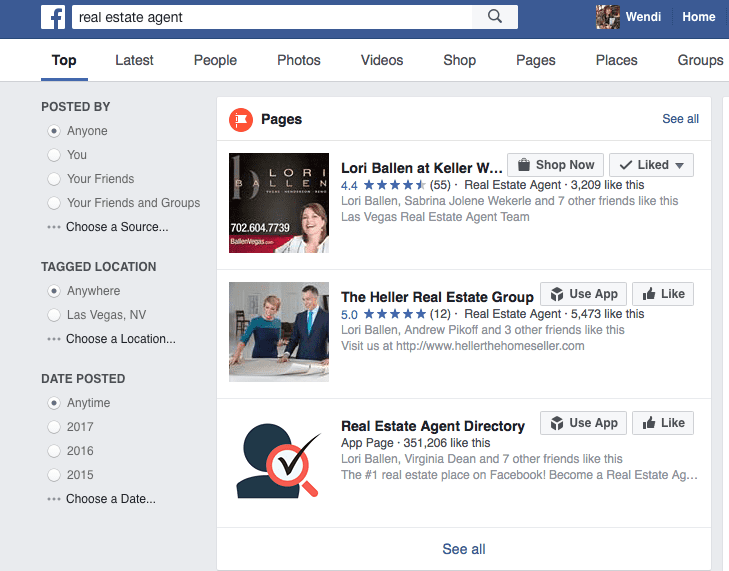Open the Liked dropdown for Lori Ballen
This screenshot has width=729, height=571.
(x=651, y=165)
